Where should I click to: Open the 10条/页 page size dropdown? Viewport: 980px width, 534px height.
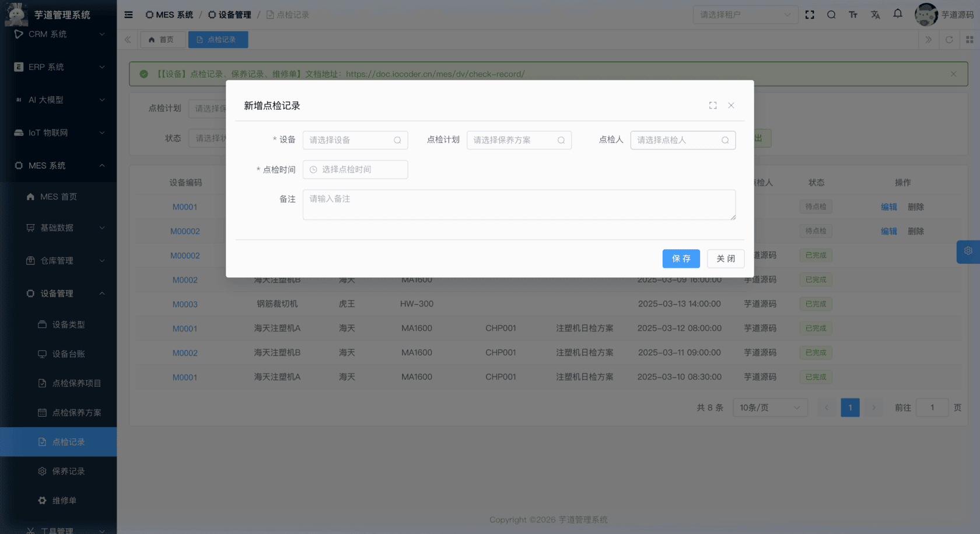tap(770, 407)
